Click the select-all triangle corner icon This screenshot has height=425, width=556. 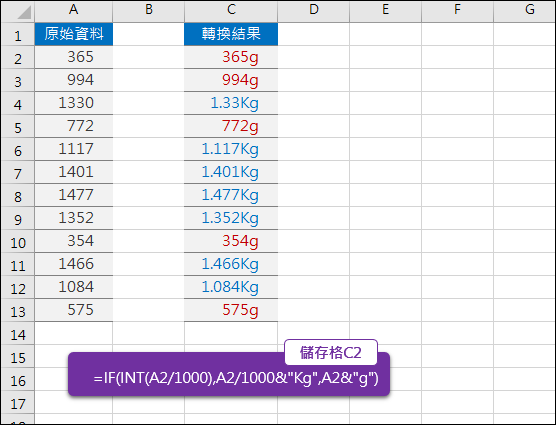pyautogui.click(x=24, y=12)
